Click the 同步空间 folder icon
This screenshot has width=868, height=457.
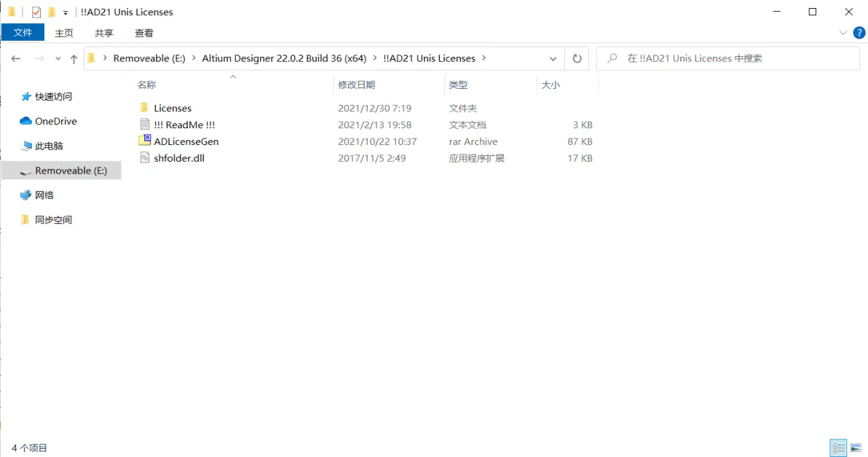click(x=25, y=219)
